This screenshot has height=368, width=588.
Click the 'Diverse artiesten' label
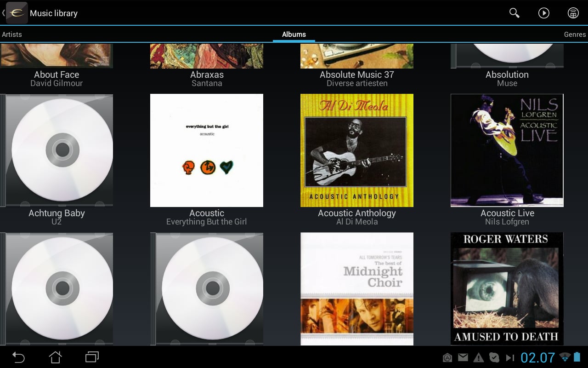point(357,83)
